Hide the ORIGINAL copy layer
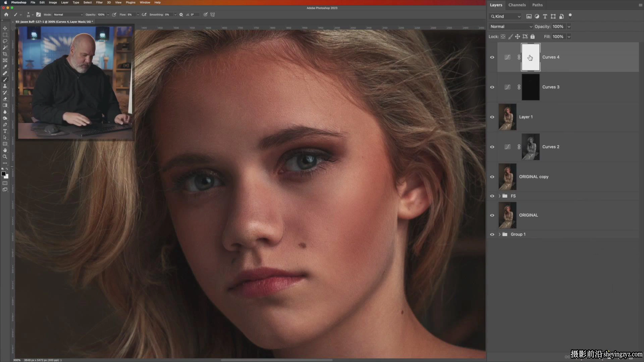This screenshot has width=644, height=362. (x=492, y=177)
